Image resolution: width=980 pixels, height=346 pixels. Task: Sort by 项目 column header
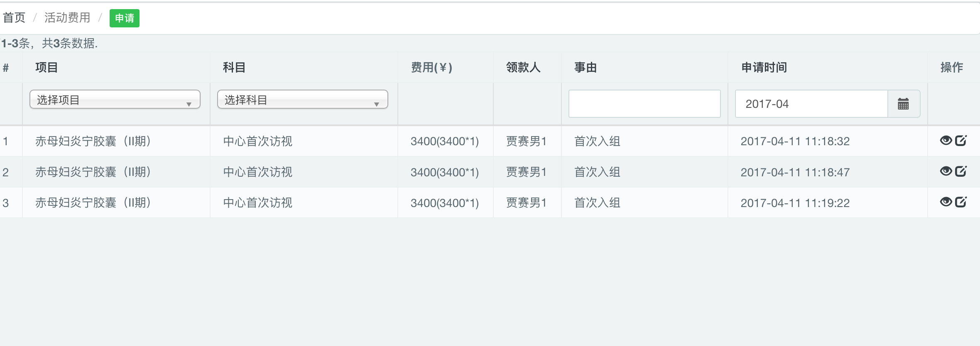coord(47,67)
